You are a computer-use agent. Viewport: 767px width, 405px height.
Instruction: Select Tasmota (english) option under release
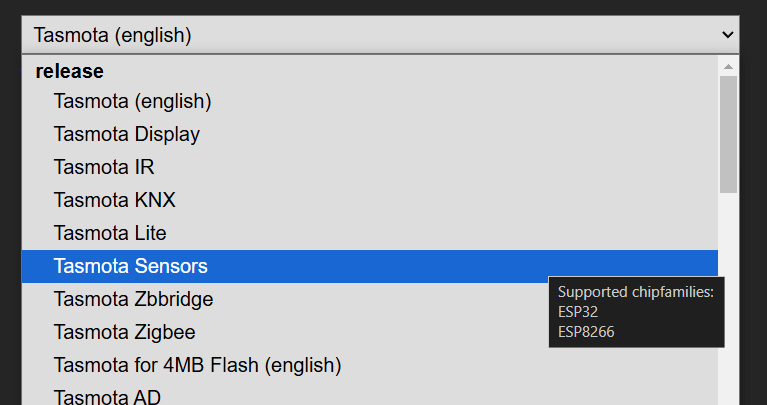132,101
